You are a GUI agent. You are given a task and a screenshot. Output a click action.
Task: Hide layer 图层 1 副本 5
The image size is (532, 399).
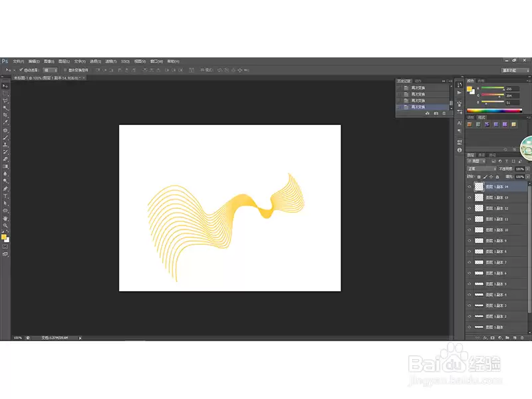pyautogui.click(x=469, y=284)
